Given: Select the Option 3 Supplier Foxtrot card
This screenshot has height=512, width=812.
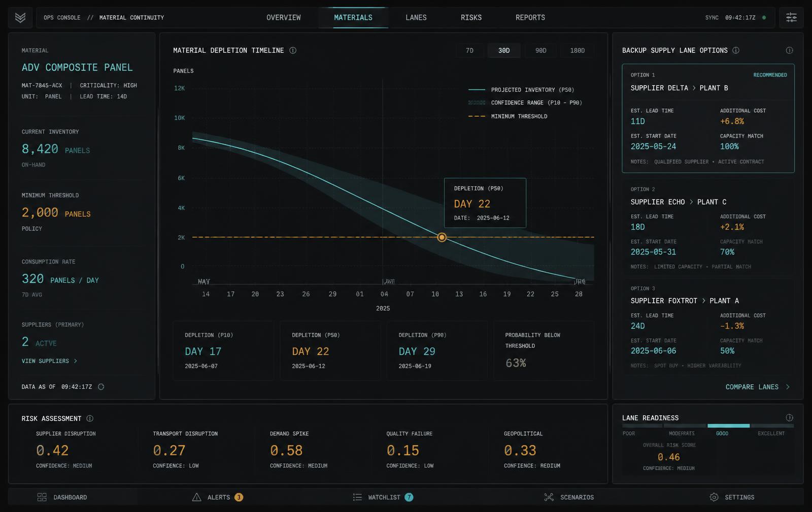Looking at the screenshot, I should point(708,327).
